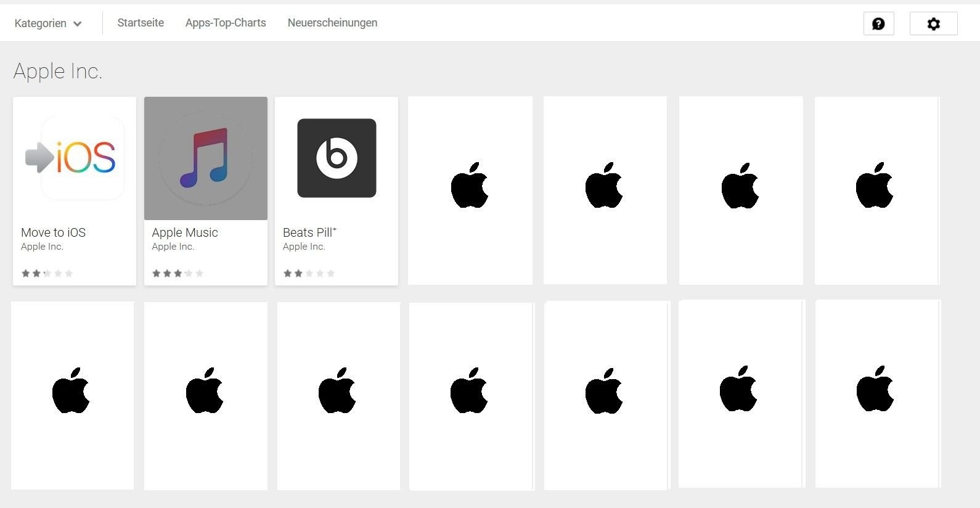The image size is (980, 508).
Task: Click the chevron next to Kategorien
Action: coord(77,24)
